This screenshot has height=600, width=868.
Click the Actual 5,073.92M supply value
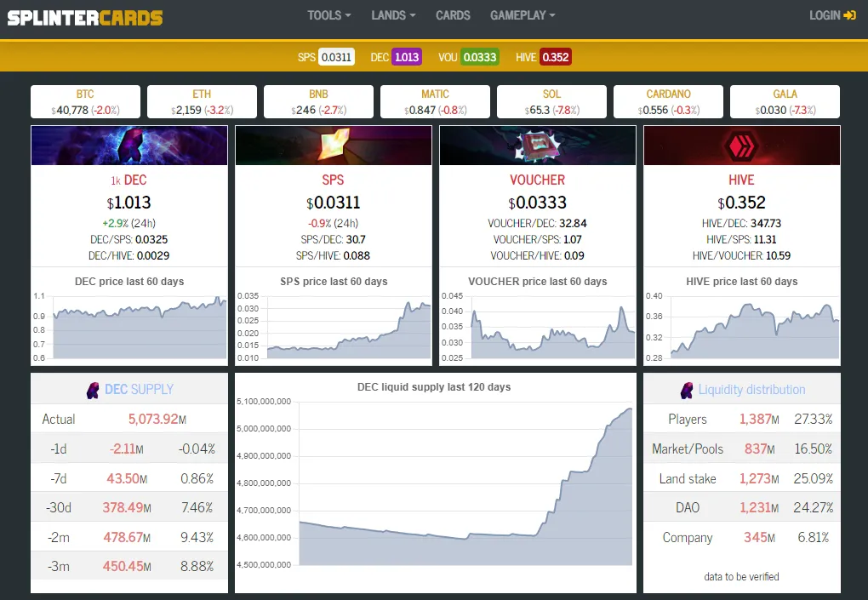click(x=157, y=419)
